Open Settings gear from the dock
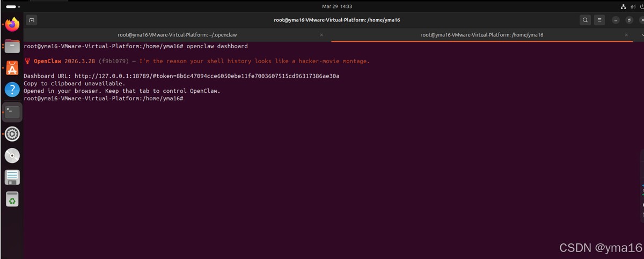This screenshot has height=259, width=644. [x=12, y=134]
